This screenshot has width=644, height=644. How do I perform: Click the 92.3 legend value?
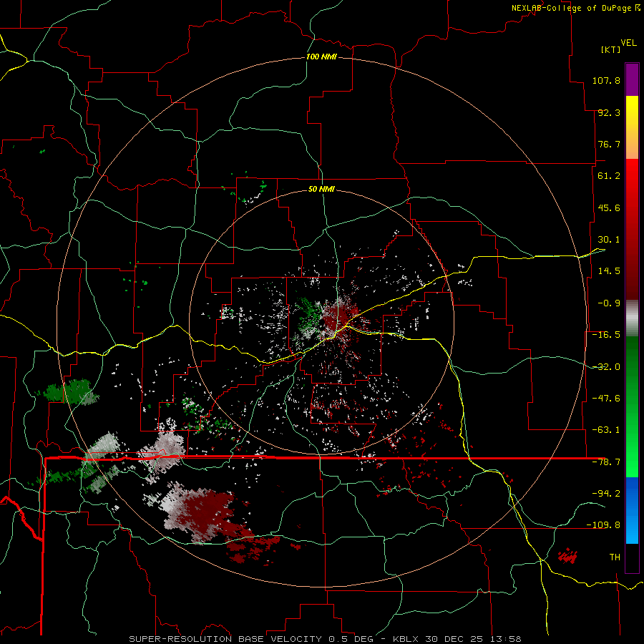(609, 112)
